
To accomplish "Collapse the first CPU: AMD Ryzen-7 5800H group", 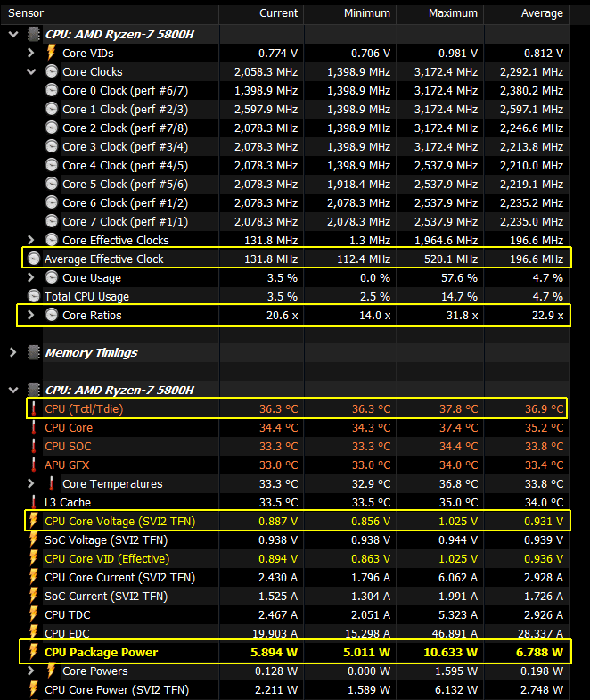I will (13, 35).
